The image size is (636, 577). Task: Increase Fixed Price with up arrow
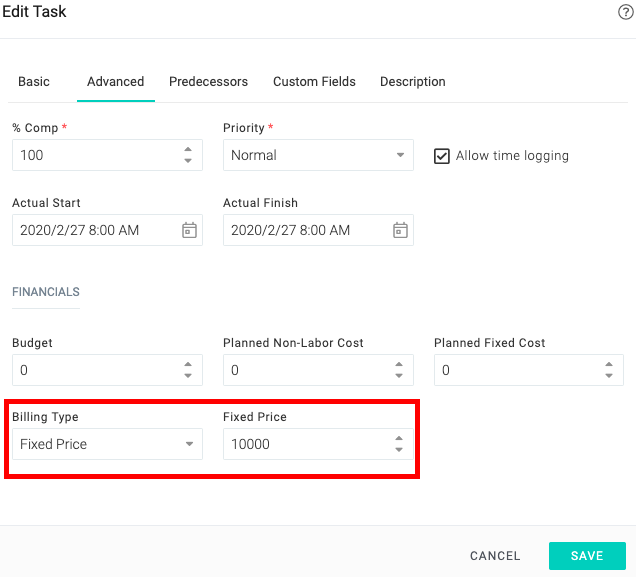pyautogui.click(x=399, y=438)
